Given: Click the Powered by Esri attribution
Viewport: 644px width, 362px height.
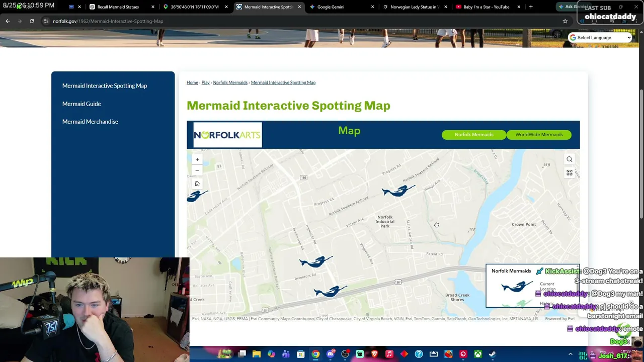Looking at the screenshot, I should point(559,319).
